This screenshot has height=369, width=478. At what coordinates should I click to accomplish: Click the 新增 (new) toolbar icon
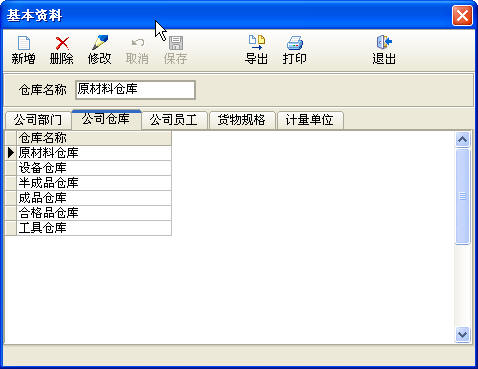click(24, 43)
